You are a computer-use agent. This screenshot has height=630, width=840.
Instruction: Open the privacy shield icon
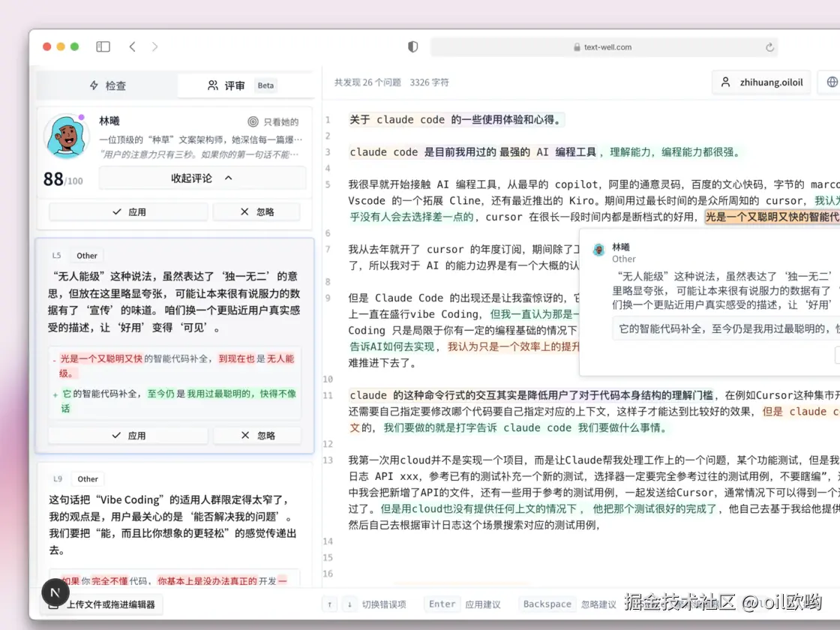[412, 46]
